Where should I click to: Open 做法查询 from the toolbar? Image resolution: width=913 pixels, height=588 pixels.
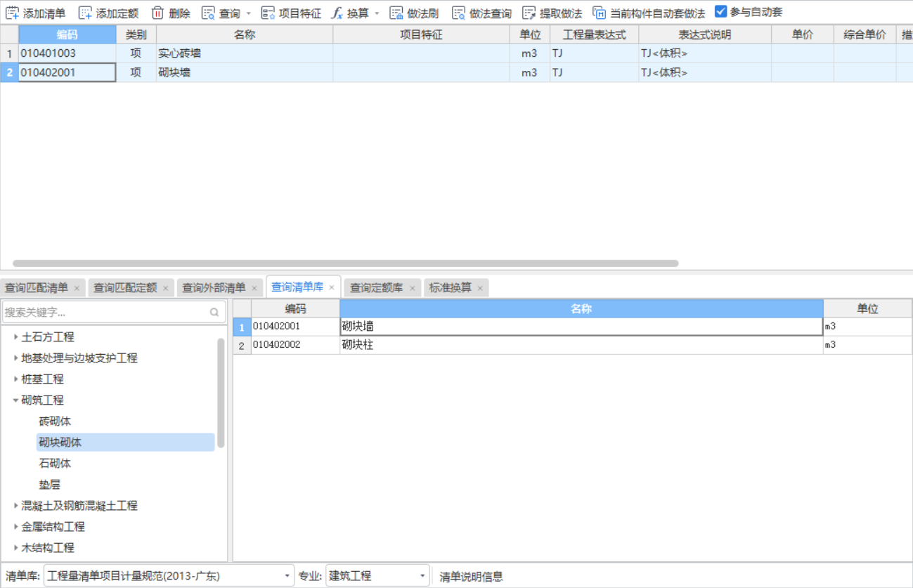pos(481,13)
